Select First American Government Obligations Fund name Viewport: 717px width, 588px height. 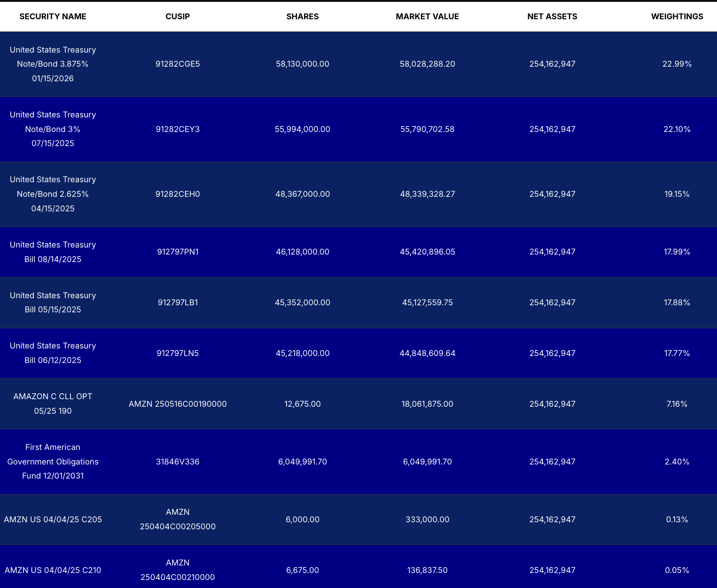pyautogui.click(x=53, y=461)
